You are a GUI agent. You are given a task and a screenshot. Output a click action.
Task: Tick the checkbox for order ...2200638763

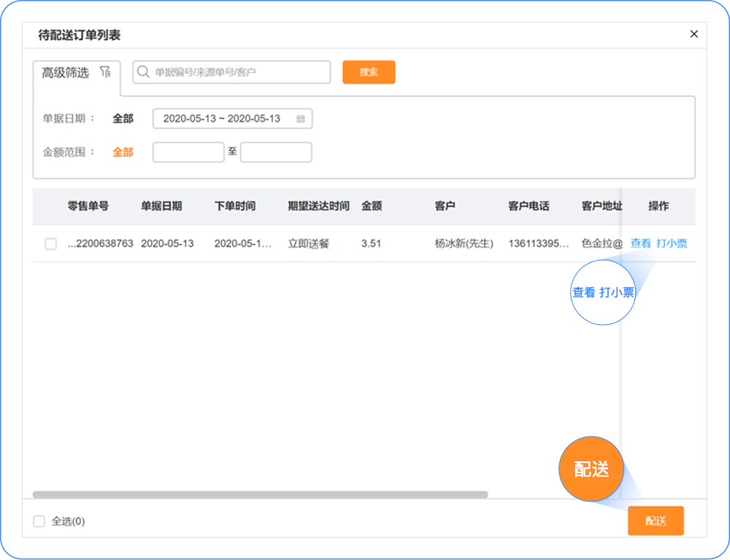pyautogui.click(x=51, y=243)
